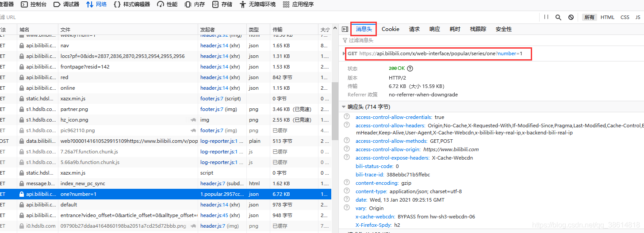Open header.js:45 initiator link in entrance row
The width and height of the screenshot is (644, 233).
click(214, 215)
